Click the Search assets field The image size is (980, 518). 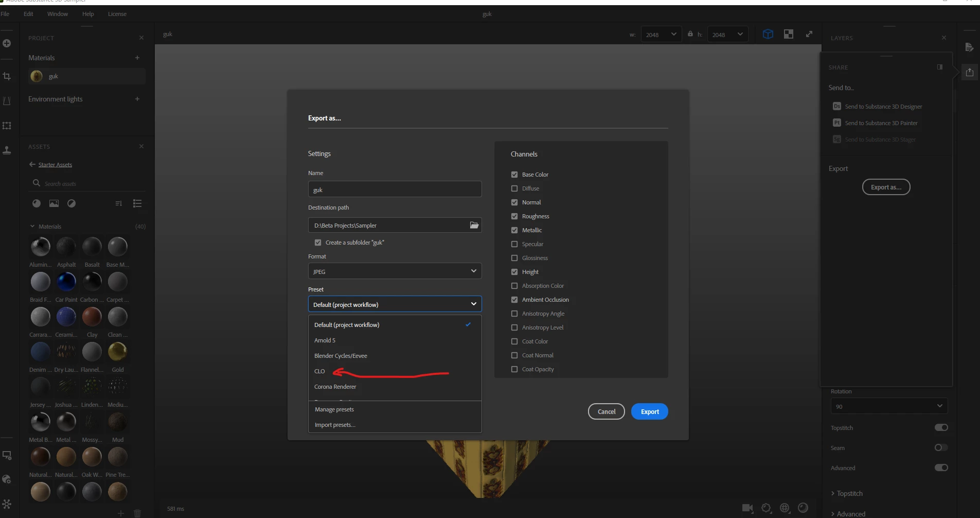pyautogui.click(x=87, y=183)
